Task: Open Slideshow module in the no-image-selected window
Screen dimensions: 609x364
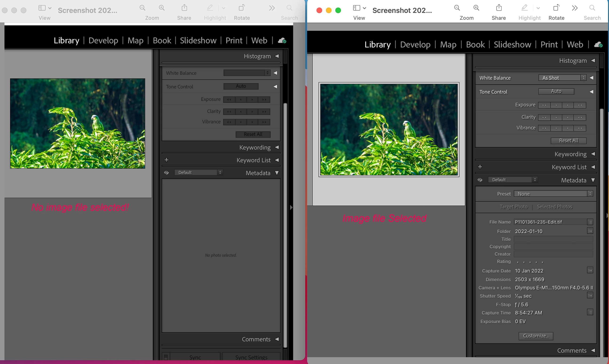Action: click(198, 40)
